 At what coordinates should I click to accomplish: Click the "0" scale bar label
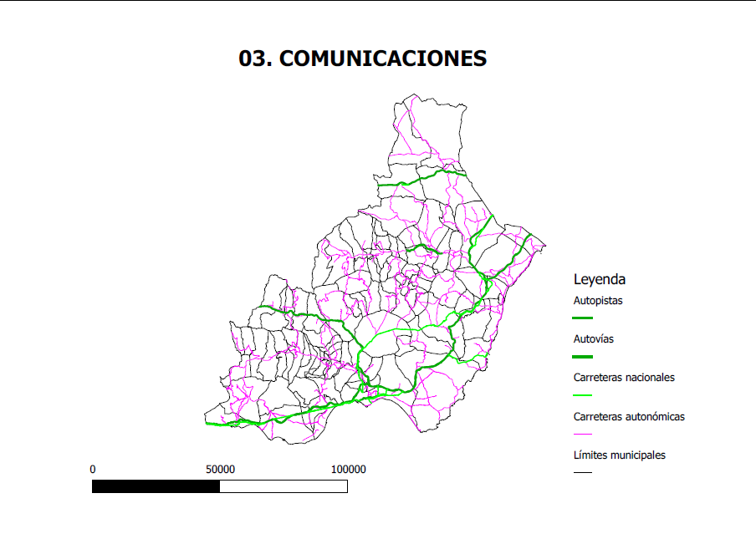pos(92,470)
